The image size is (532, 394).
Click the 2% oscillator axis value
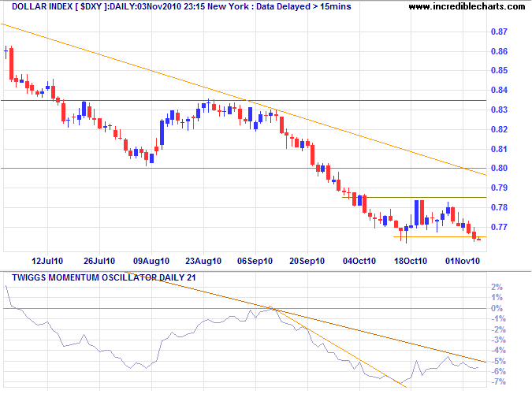tap(497, 287)
